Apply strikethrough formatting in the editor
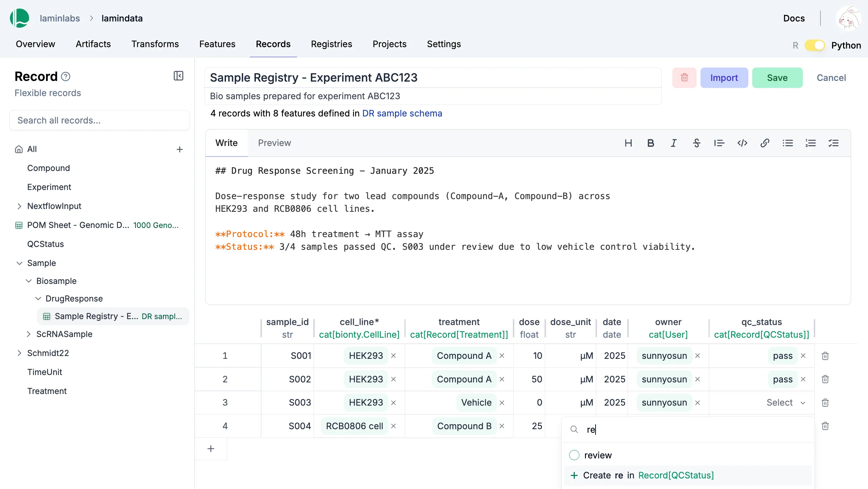The image size is (868, 489). 697,143
